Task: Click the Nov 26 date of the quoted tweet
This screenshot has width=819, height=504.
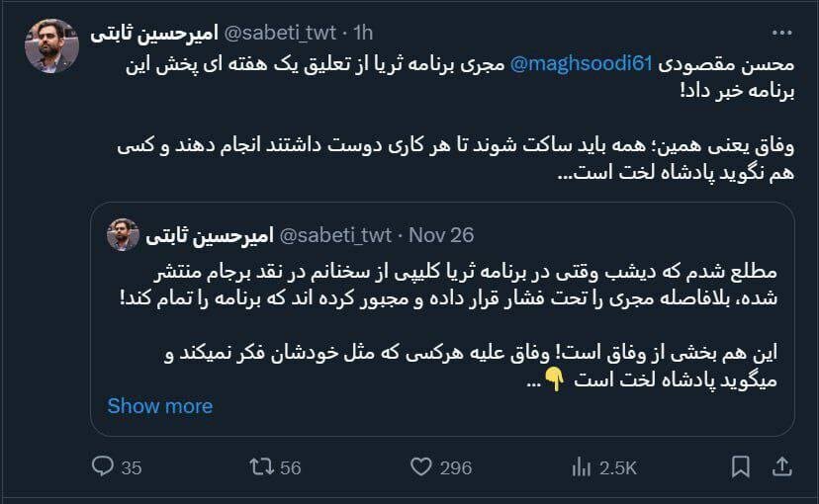Action: pos(441,235)
